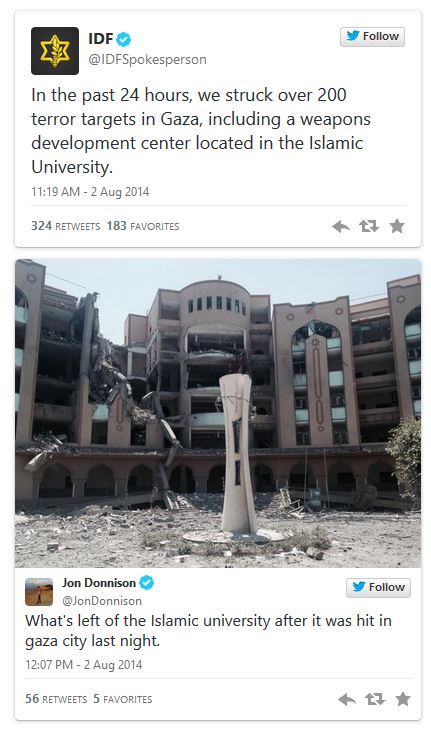Viewport: 431px width, 736px height.
Task: Reply to Jon Donnison's tweet
Action: [x=347, y=700]
